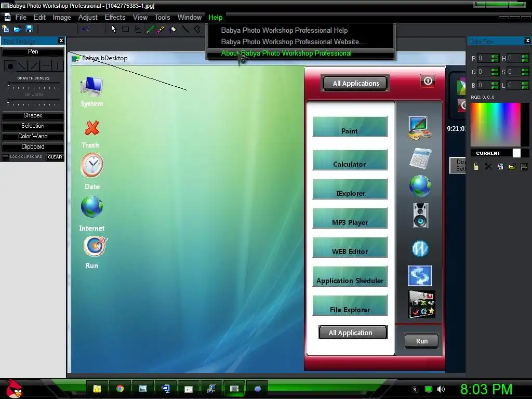Click the B value stepper
The height and width of the screenshot is (399, 532).
coord(495,85)
